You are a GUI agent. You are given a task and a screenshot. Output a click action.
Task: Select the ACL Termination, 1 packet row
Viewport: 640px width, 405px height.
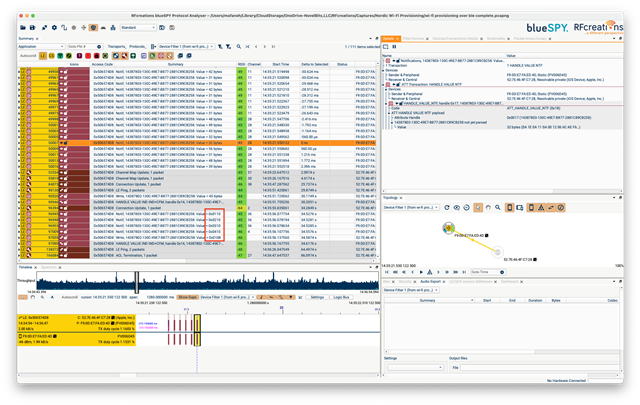click(196, 255)
